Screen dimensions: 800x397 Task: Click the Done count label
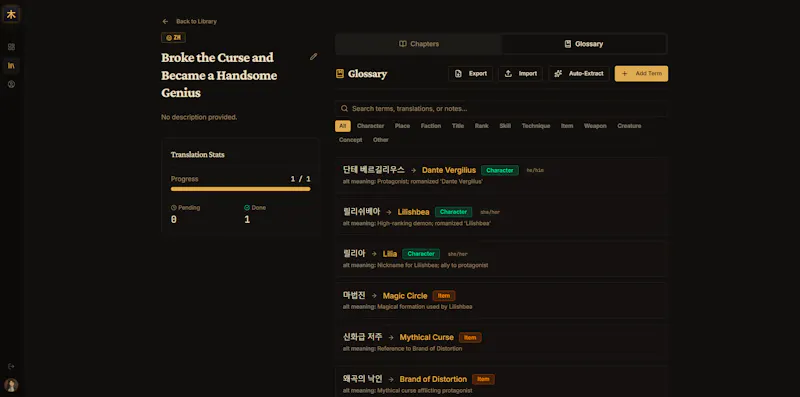click(255, 208)
